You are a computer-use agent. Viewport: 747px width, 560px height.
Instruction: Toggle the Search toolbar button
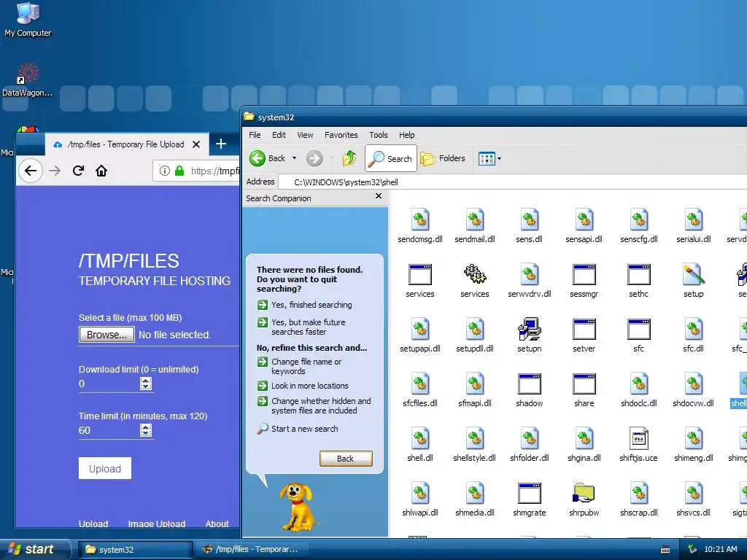pos(391,158)
